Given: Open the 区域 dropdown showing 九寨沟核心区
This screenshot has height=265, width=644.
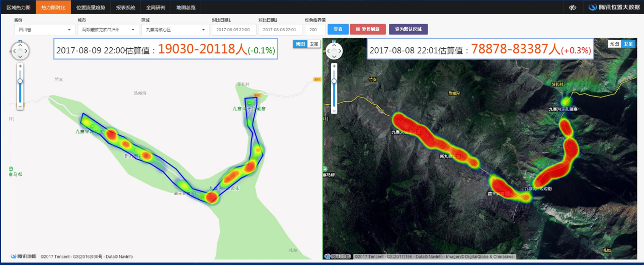Looking at the screenshot, I should [x=175, y=30].
